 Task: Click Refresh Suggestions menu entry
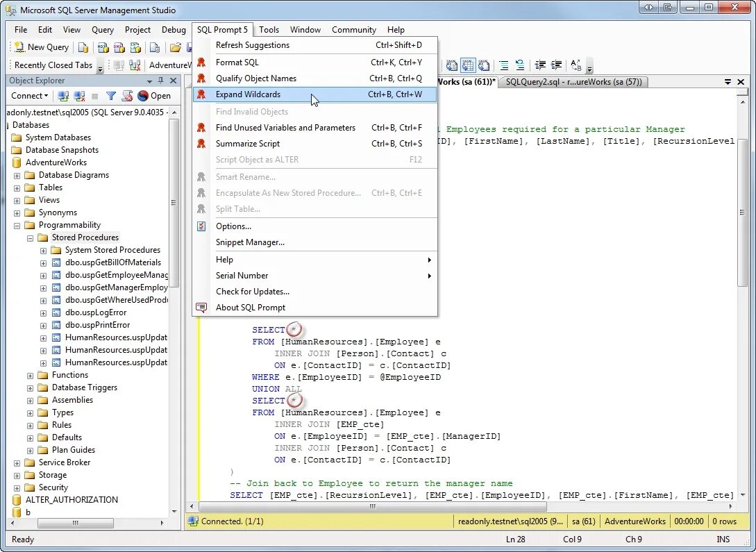(315, 45)
